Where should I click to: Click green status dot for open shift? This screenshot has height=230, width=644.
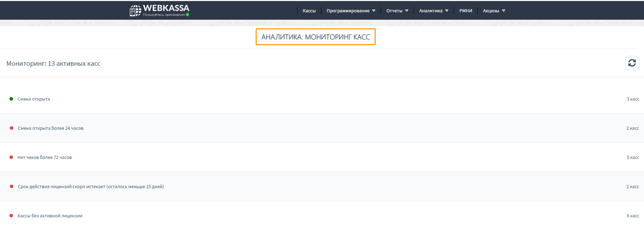click(11, 99)
